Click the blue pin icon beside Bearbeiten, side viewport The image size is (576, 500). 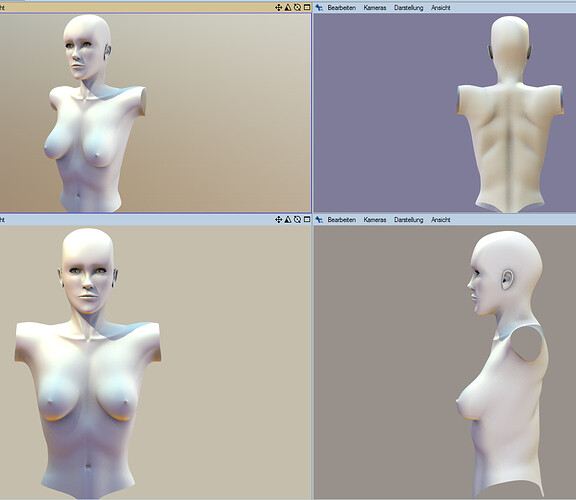click(319, 219)
